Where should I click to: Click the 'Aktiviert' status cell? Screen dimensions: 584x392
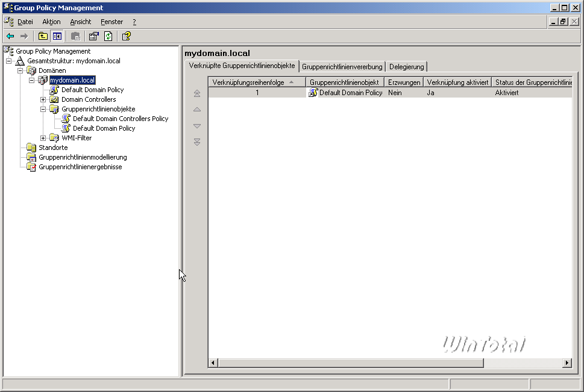coord(506,93)
